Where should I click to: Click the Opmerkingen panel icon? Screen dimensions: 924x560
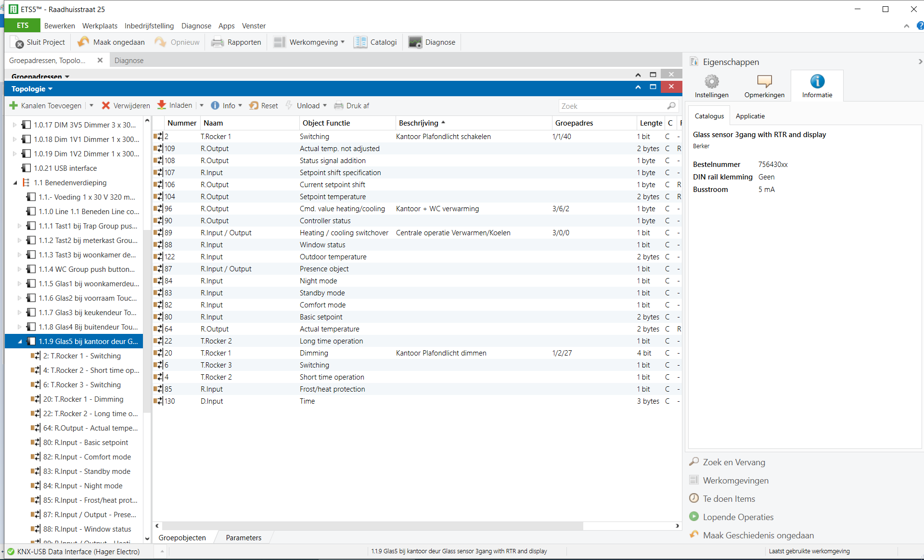[764, 80]
